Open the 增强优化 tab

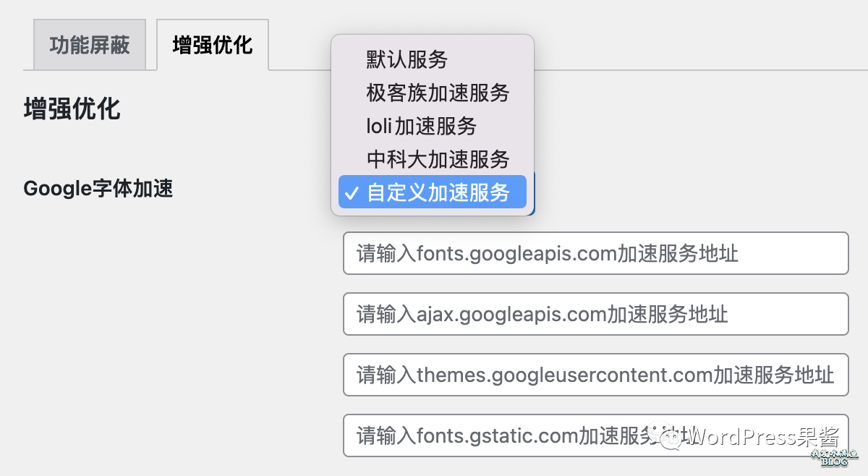(x=212, y=46)
